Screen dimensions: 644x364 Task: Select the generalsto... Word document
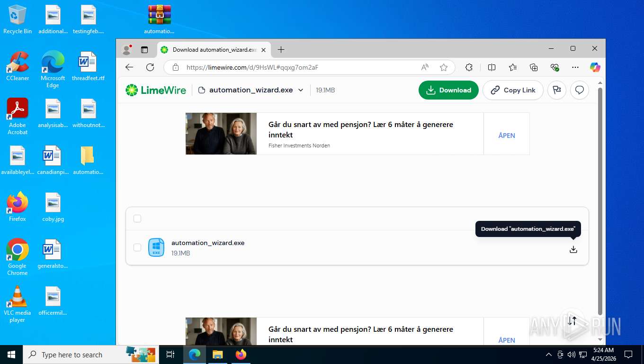click(53, 254)
